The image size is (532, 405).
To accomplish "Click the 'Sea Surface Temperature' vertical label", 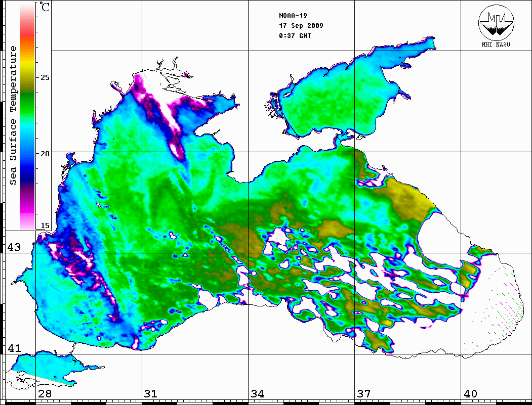I will click(13, 115).
